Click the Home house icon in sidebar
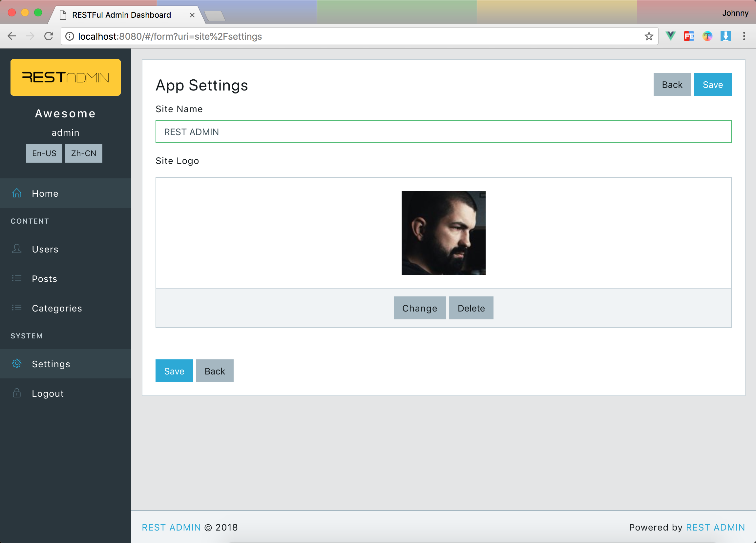The width and height of the screenshot is (756, 543). 17,193
